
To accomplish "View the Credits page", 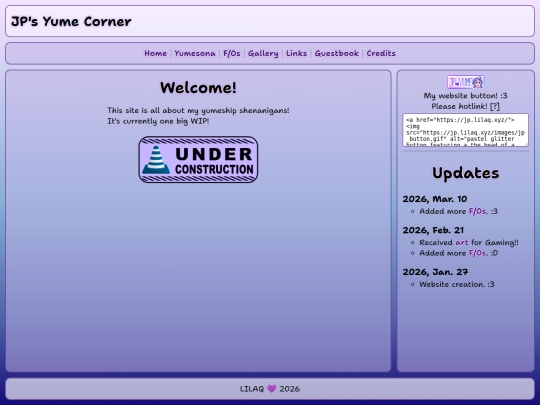I will 381,53.
